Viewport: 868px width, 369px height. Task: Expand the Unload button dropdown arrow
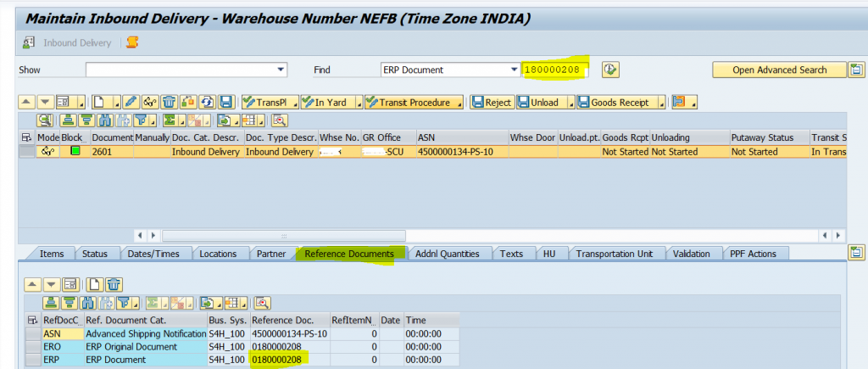click(570, 103)
